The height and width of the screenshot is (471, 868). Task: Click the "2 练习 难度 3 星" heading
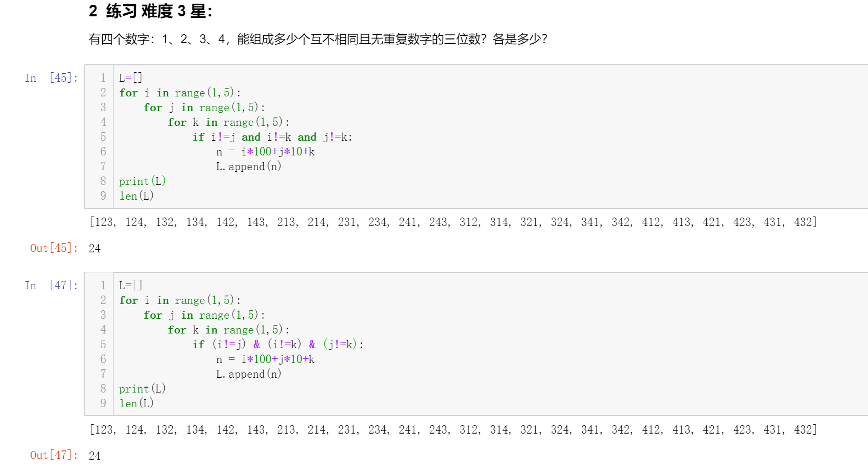click(151, 11)
